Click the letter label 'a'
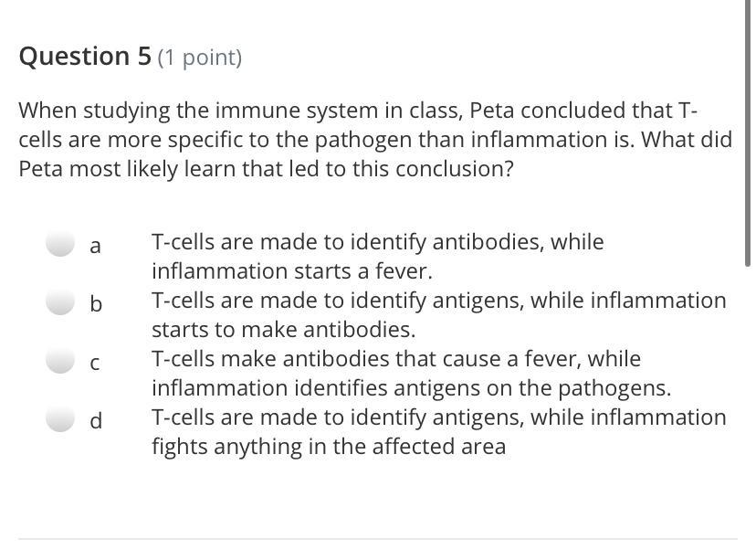The width and height of the screenshot is (756, 549). 96,246
